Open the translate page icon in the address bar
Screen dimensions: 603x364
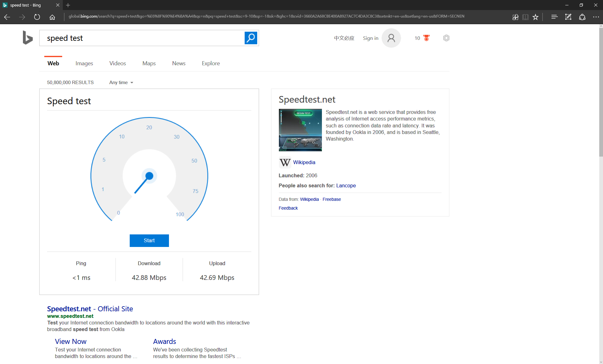click(515, 17)
